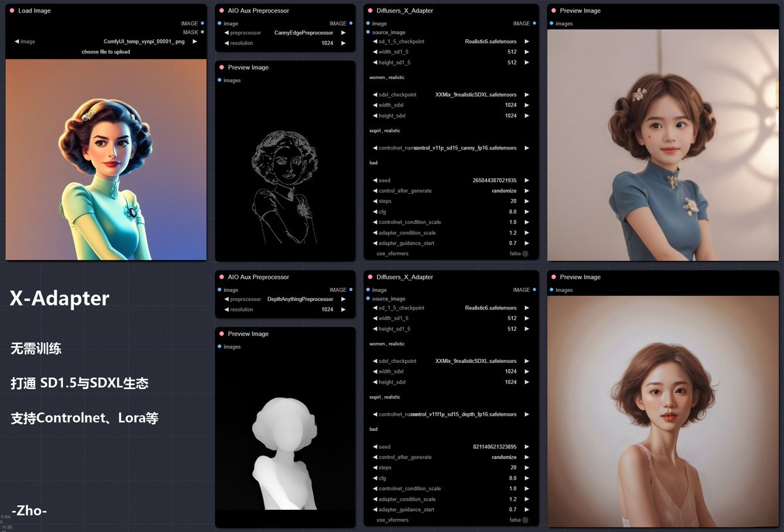Screen dimensions: 784x532
Task: Open control_after_generate randomize dropdown in depth adapter node
Action: tap(451, 457)
